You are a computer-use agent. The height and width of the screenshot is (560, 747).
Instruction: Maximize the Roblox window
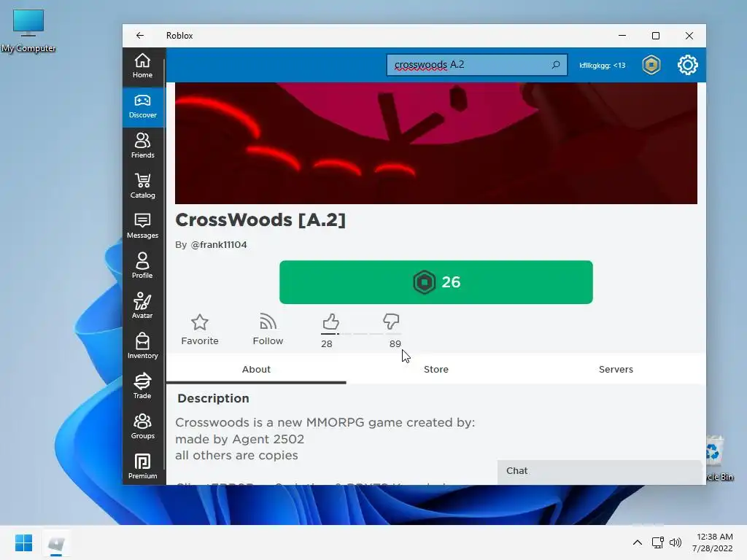pyautogui.click(x=656, y=36)
